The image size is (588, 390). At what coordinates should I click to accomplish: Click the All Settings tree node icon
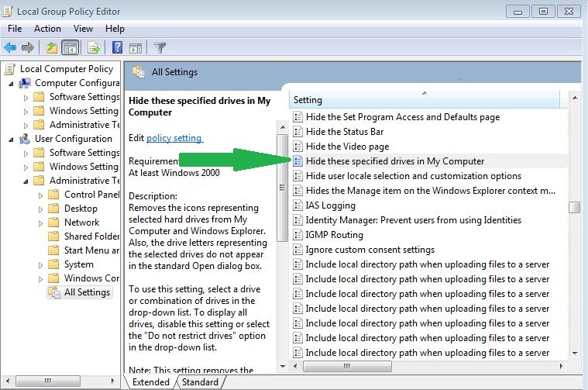(54, 292)
